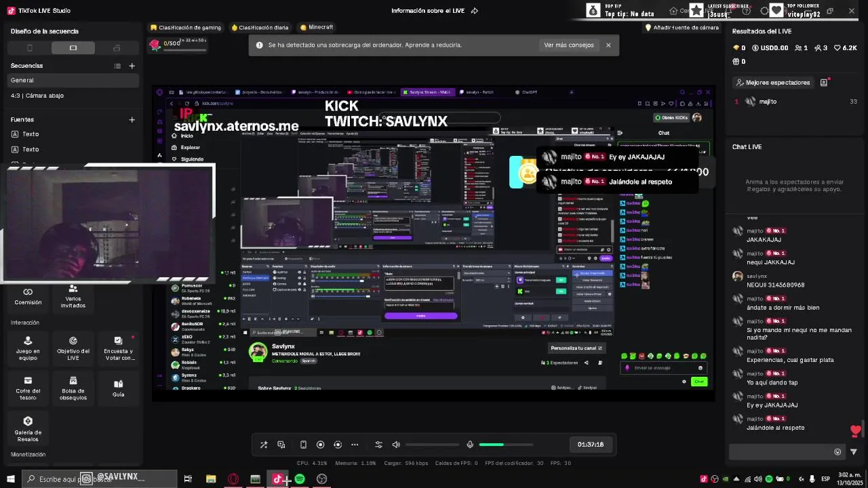The width and height of the screenshot is (868, 488).
Task: Open the more options ellipsis
Action: coord(355,445)
